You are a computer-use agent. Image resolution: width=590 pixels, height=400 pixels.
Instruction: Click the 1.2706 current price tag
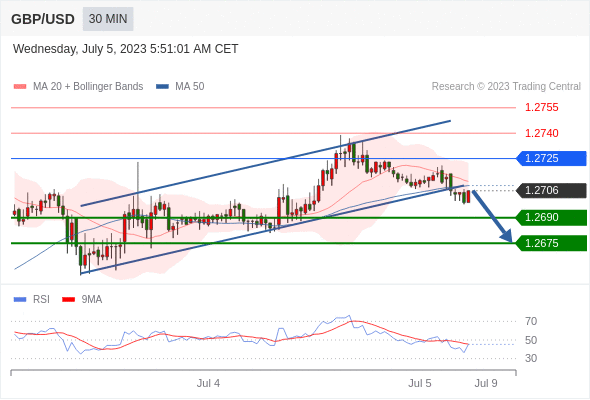pos(551,190)
